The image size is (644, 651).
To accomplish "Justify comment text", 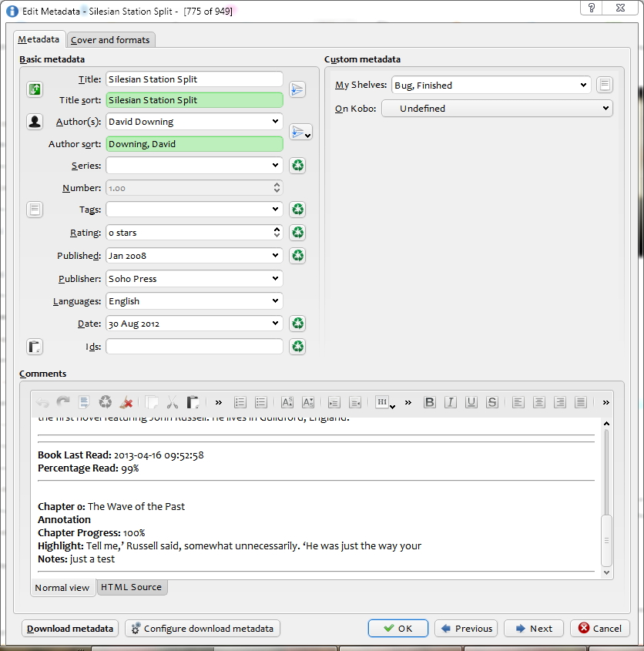I will click(581, 402).
